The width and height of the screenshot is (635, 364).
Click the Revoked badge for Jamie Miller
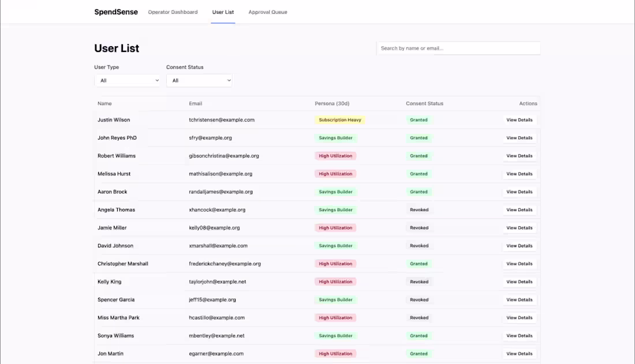point(419,228)
